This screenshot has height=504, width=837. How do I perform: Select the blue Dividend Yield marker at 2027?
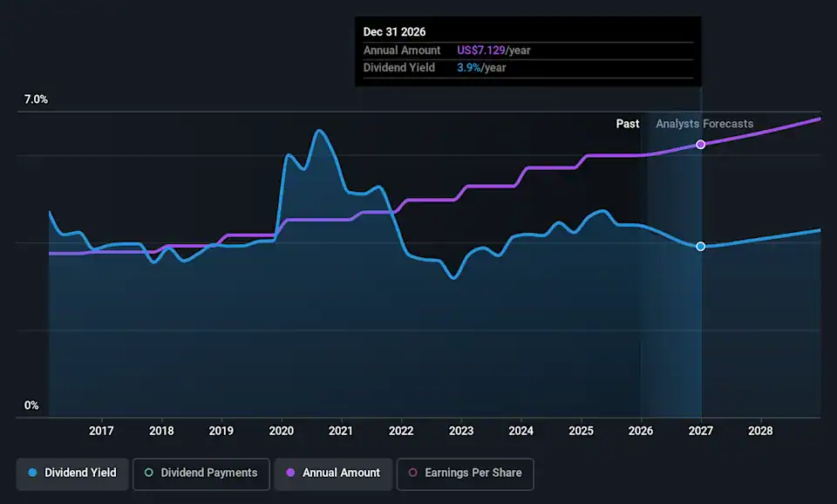tap(700, 247)
